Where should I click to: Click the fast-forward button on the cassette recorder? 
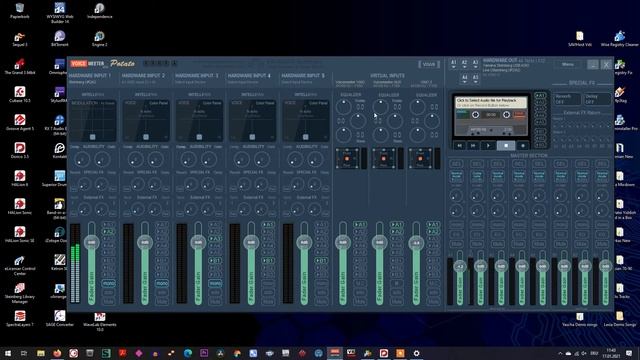473,145
